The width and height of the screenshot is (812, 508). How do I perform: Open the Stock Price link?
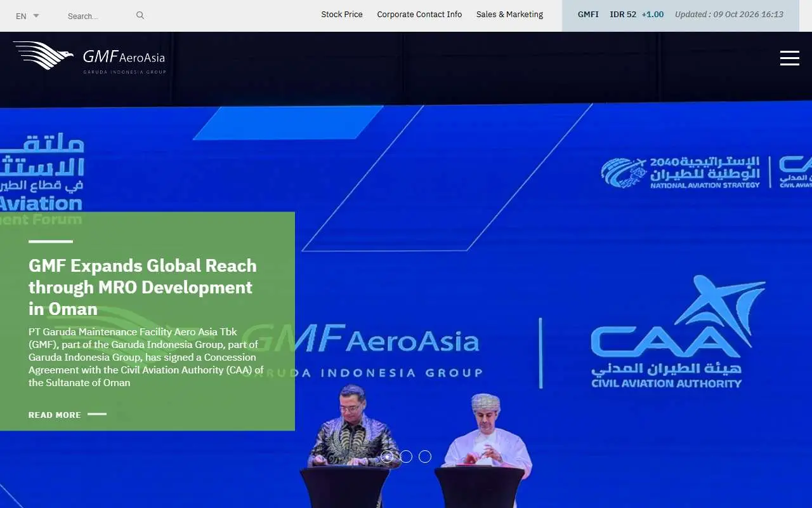(x=342, y=15)
